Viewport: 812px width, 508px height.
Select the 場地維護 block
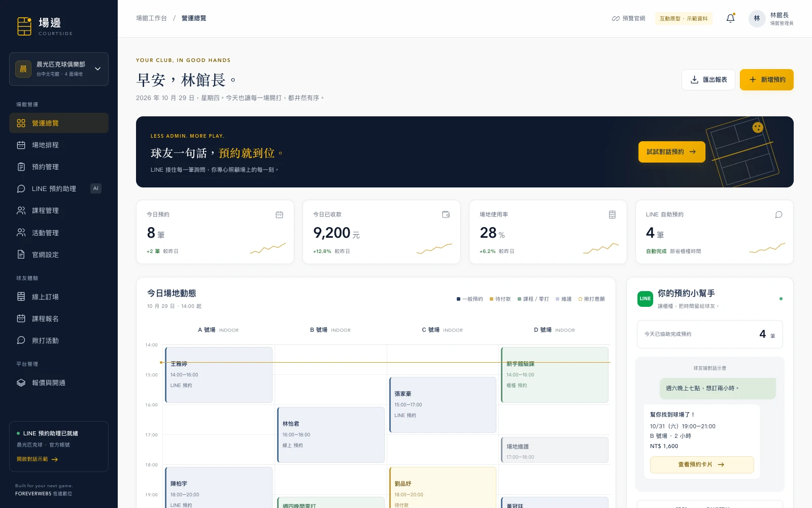[555, 450]
